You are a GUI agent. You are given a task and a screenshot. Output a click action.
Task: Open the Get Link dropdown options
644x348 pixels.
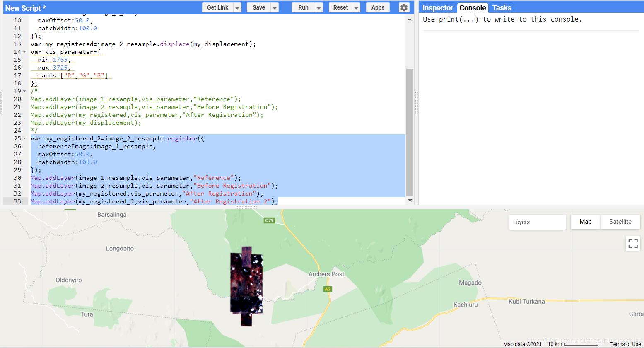(x=237, y=7)
